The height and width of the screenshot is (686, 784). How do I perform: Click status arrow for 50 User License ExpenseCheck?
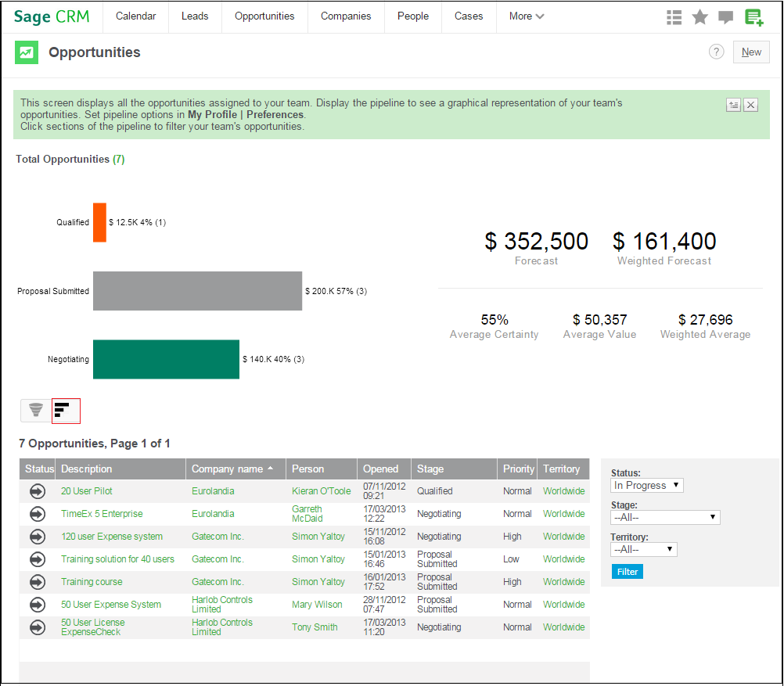tap(38, 627)
